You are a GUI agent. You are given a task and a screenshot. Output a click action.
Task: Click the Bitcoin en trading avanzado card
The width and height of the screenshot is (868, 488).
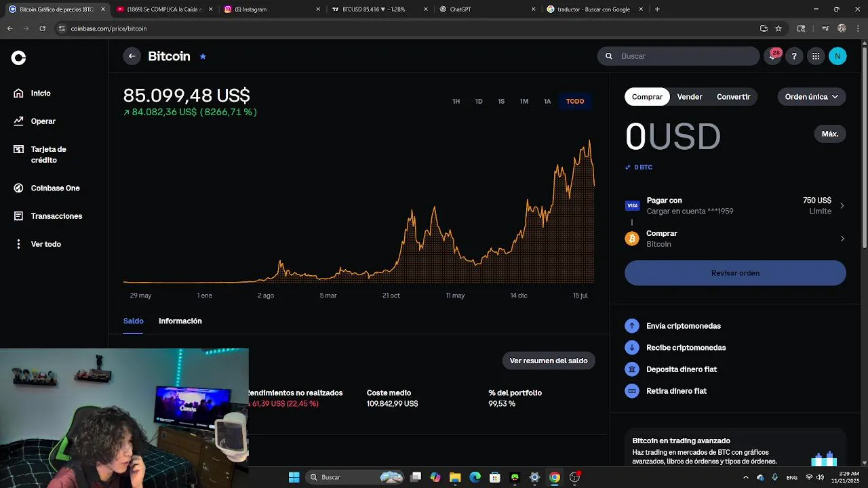click(735, 447)
